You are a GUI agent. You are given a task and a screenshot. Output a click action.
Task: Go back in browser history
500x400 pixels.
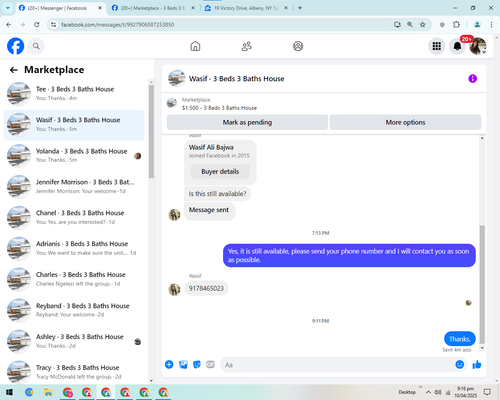[9, 24]
